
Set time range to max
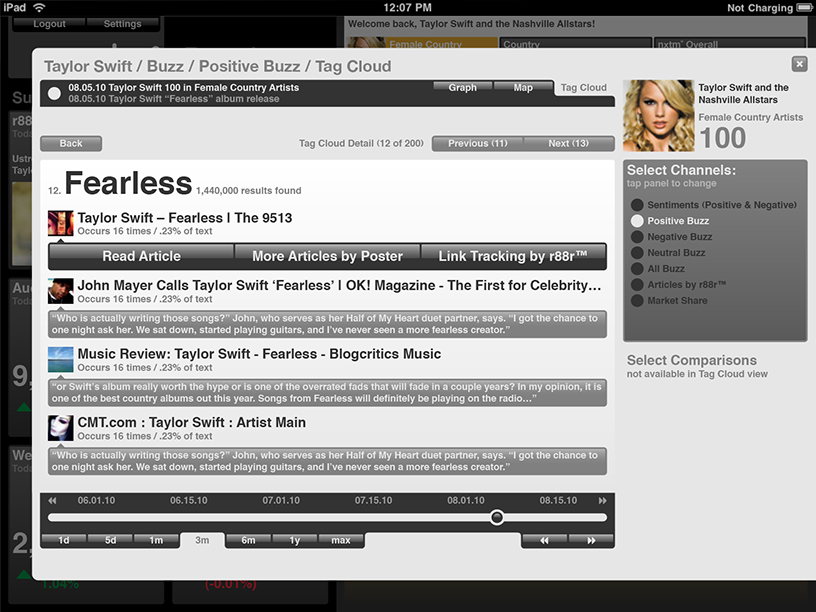[x=341, y=540]
